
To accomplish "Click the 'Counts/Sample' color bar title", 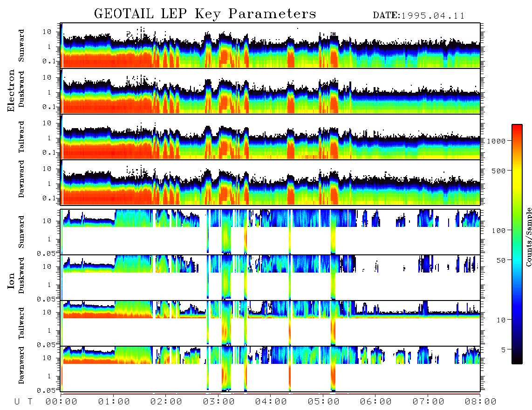I will pos(528,237).
